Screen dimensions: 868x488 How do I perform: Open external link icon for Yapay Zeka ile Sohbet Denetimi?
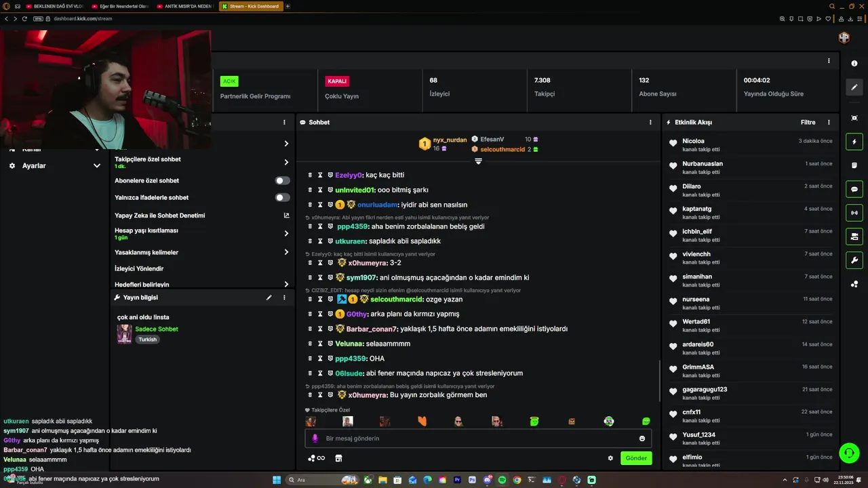pyautogui.click(x=286, y=216)
